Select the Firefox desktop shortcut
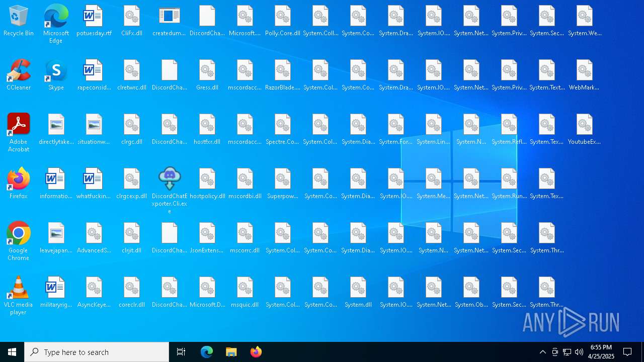The image size is (644, 362). pos(19,184)
